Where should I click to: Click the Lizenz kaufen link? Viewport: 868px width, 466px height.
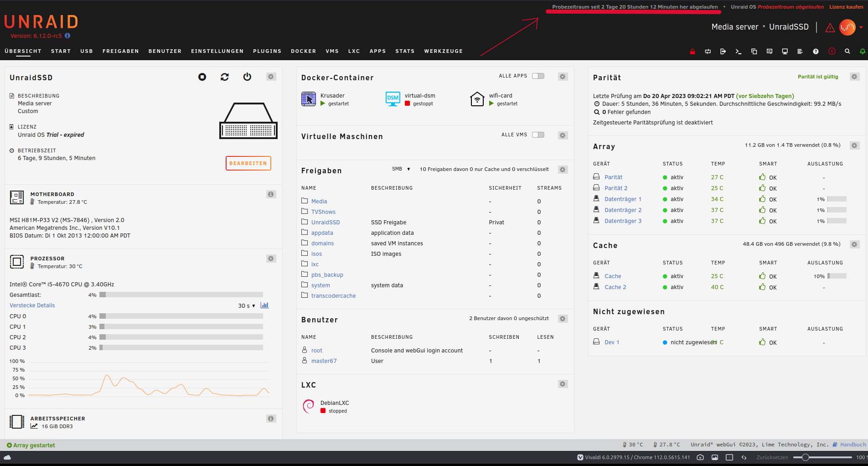click(x=847, y=7)
